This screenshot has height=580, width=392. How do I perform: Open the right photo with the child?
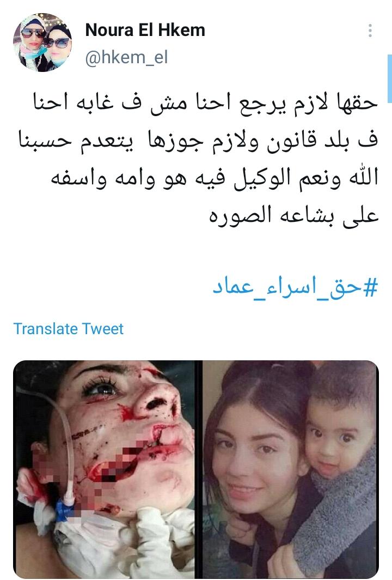tap(291, 469)
